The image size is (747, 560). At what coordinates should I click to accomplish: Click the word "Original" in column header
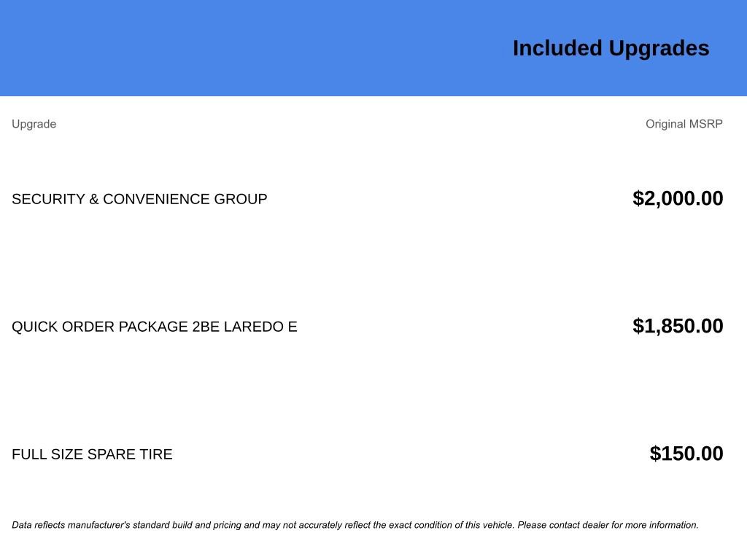point(665,124)
